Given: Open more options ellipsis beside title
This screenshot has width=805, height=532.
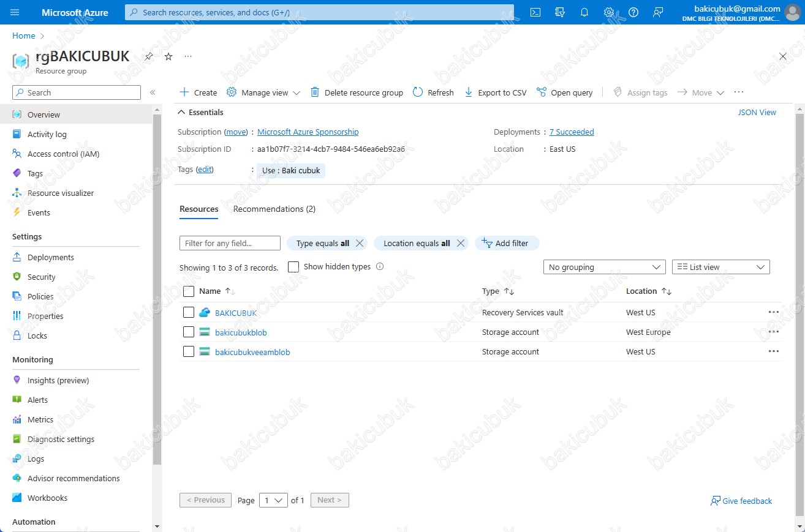Looking at the screenshot, I should (x=188, y=56).
